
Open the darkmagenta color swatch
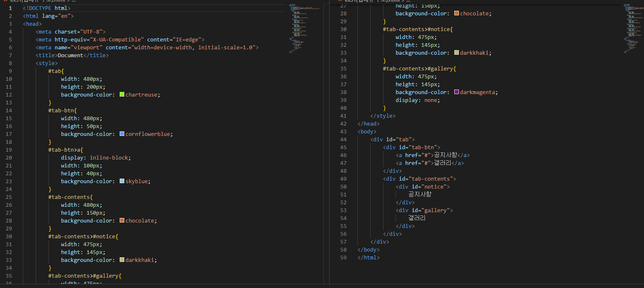(456, 92)
